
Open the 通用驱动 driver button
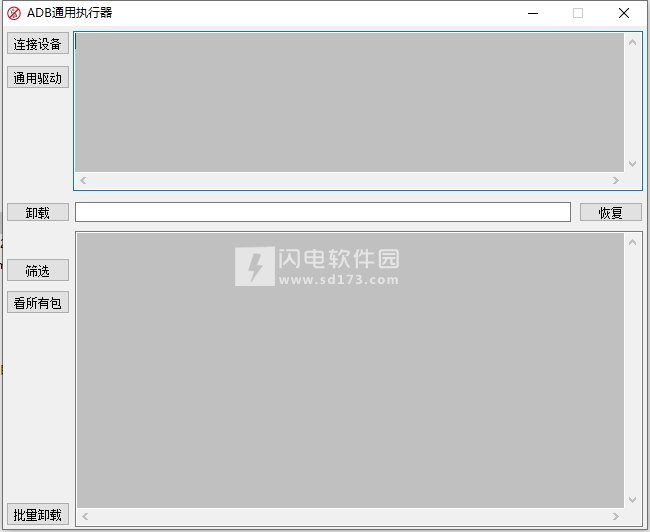[x=38, y=78]
